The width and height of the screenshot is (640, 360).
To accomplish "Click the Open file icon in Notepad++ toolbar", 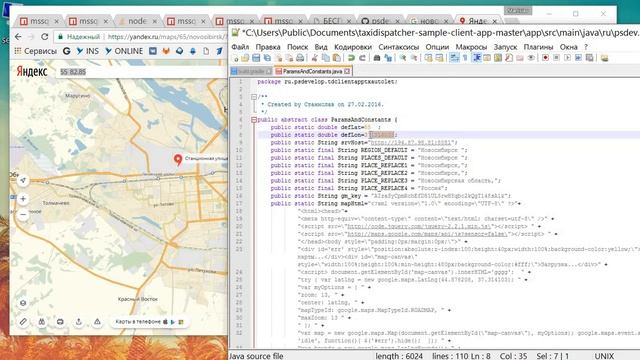I will (x=245, y=58).
